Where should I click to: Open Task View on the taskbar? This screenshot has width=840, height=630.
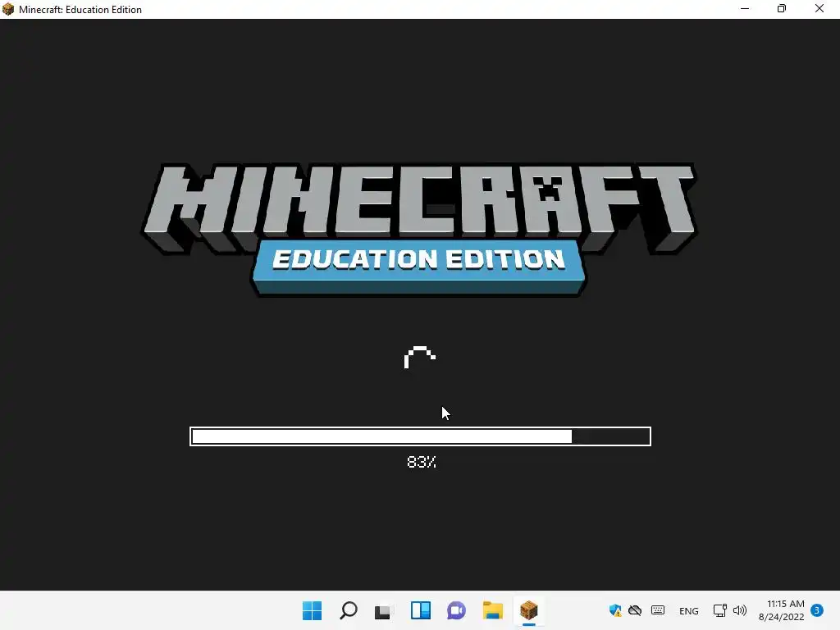pyautogui.click(x=384, y=610)
